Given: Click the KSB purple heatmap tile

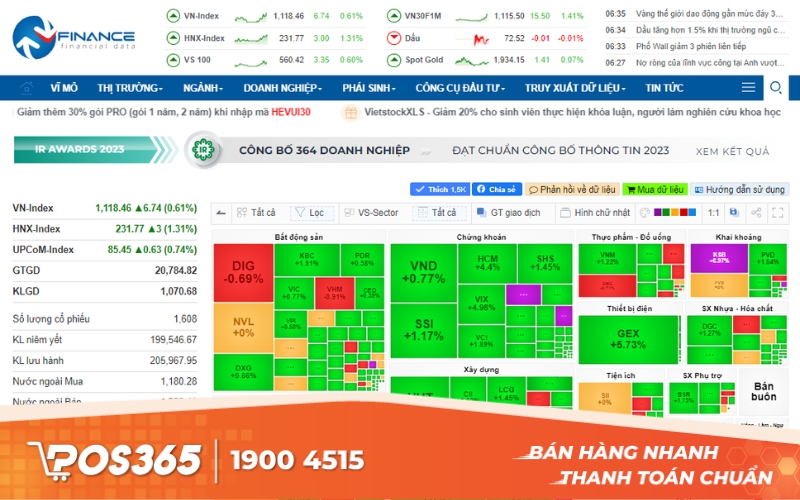Looking at the screenshot, I should coord(719,258).
